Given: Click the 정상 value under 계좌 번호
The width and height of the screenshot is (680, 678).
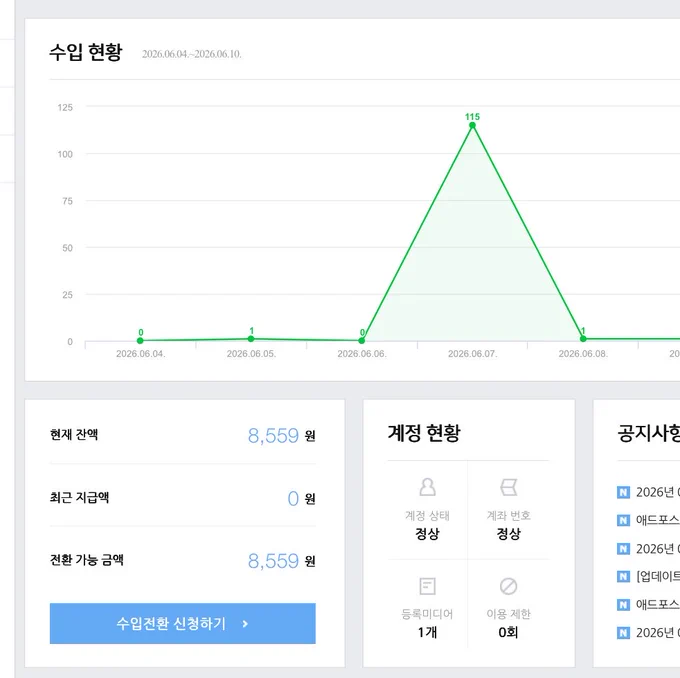Looking at the screenshot, I should tap(508, 534).
